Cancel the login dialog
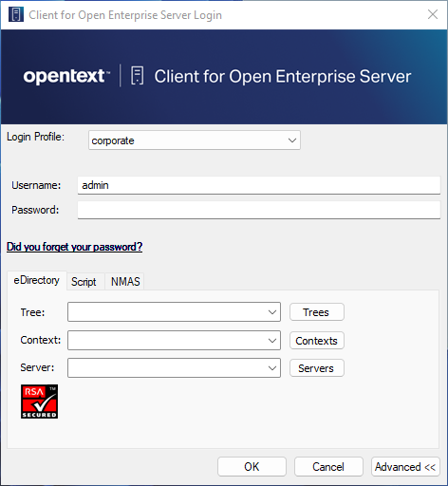This screenshot has width=448, height=486. [328, 466]
